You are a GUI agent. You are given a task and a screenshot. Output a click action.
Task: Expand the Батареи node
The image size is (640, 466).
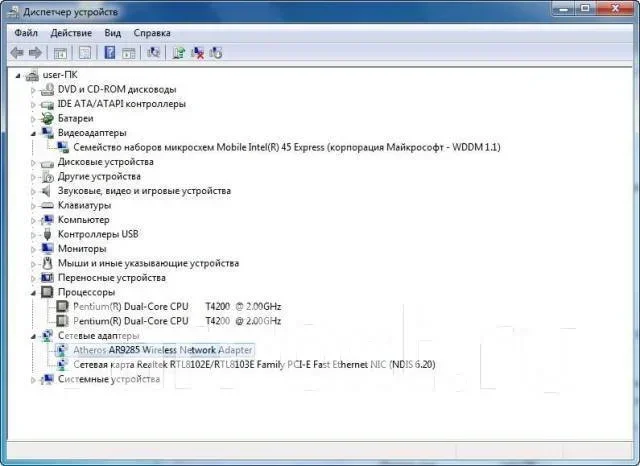click(33, 119)
